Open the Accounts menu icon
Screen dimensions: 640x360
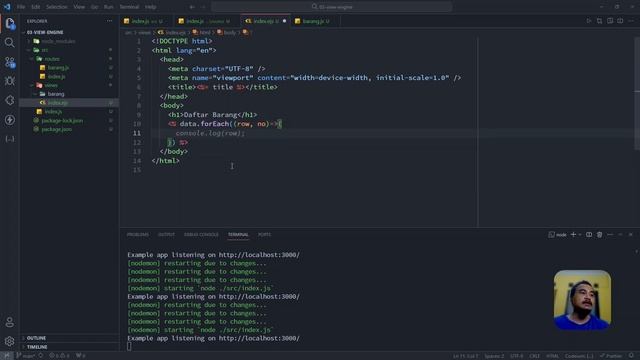10,322
